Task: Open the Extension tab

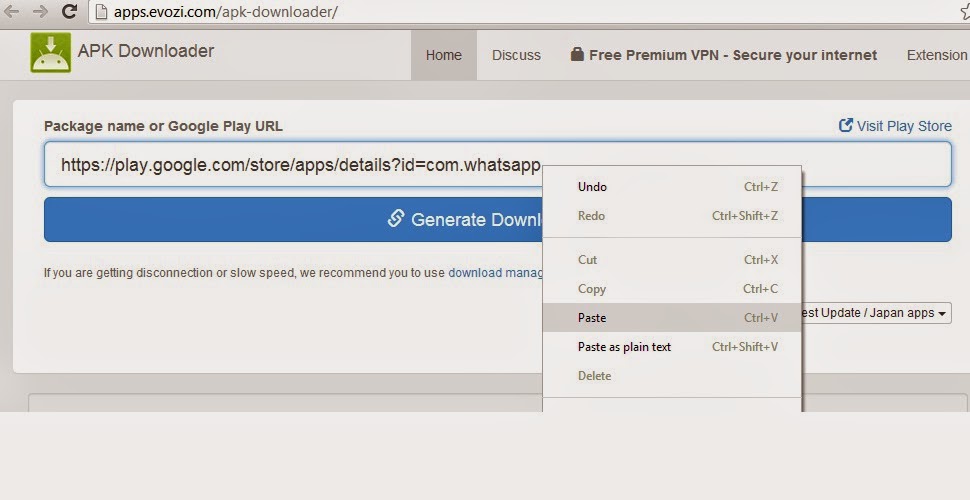Action: 937,55
